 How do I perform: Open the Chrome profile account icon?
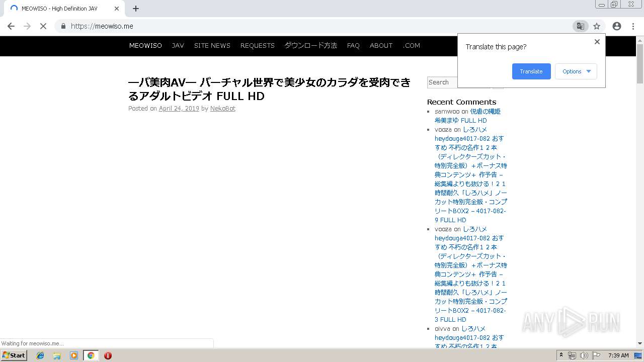[617, 26]
